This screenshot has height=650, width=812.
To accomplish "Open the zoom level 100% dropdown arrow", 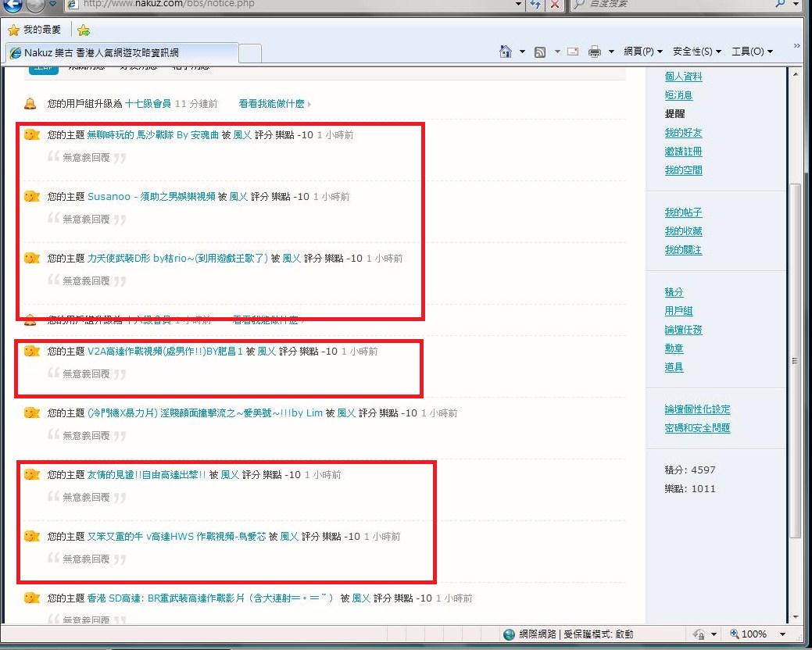I will 782,634.
